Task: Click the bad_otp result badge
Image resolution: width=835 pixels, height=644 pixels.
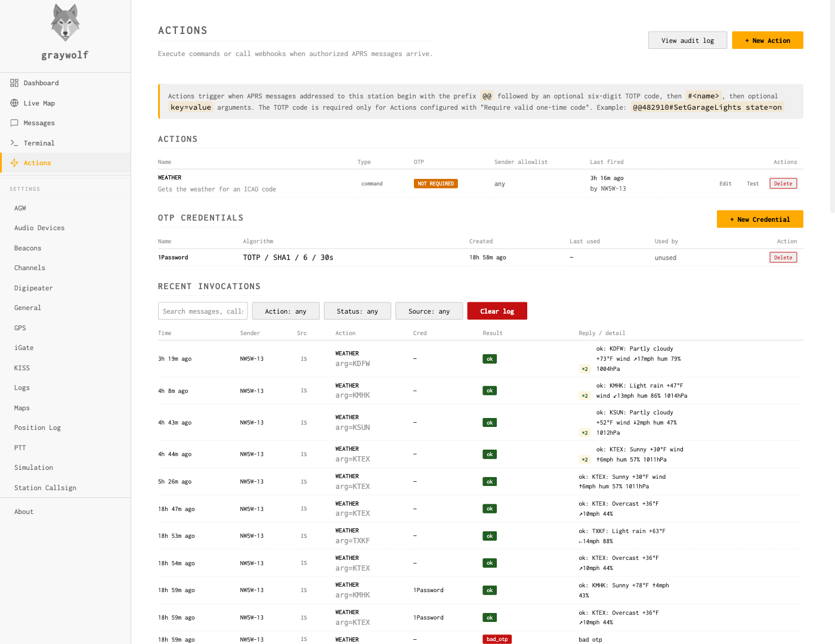Action: (497, 639)
